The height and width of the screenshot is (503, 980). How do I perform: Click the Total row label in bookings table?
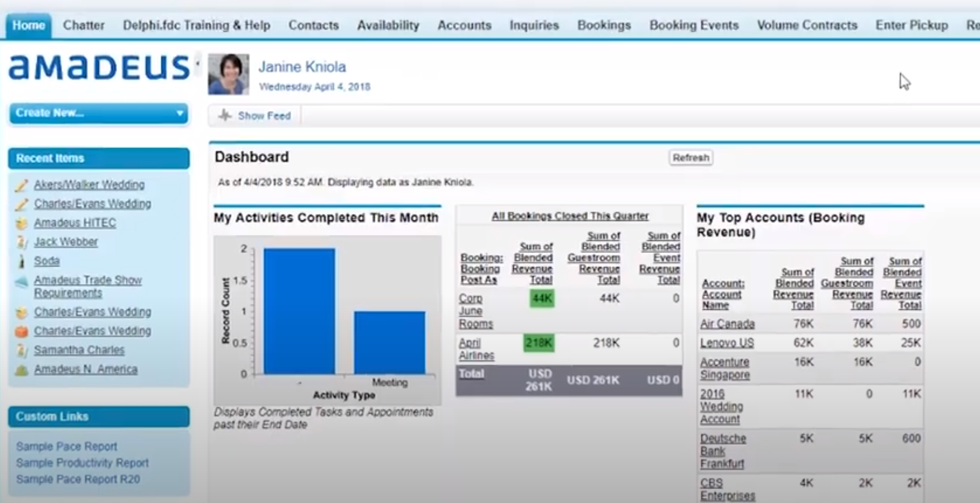point(472,374)
